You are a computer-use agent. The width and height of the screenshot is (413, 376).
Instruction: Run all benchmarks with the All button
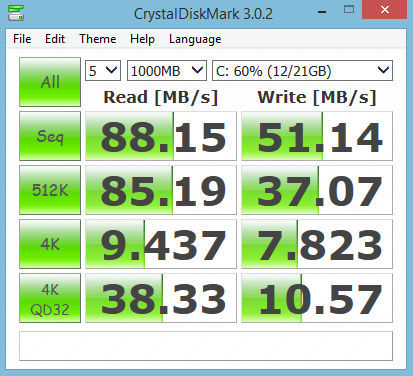pos(50,82)
